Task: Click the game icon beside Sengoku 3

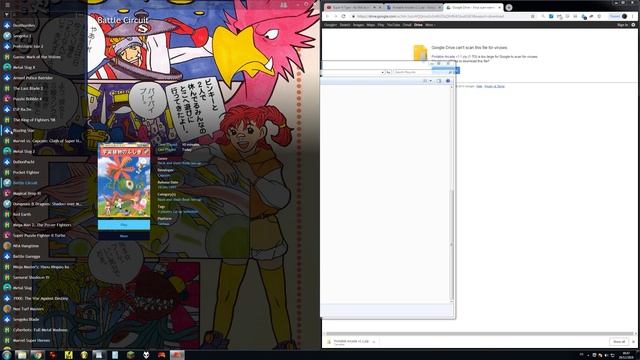Action: pos(7,36)
